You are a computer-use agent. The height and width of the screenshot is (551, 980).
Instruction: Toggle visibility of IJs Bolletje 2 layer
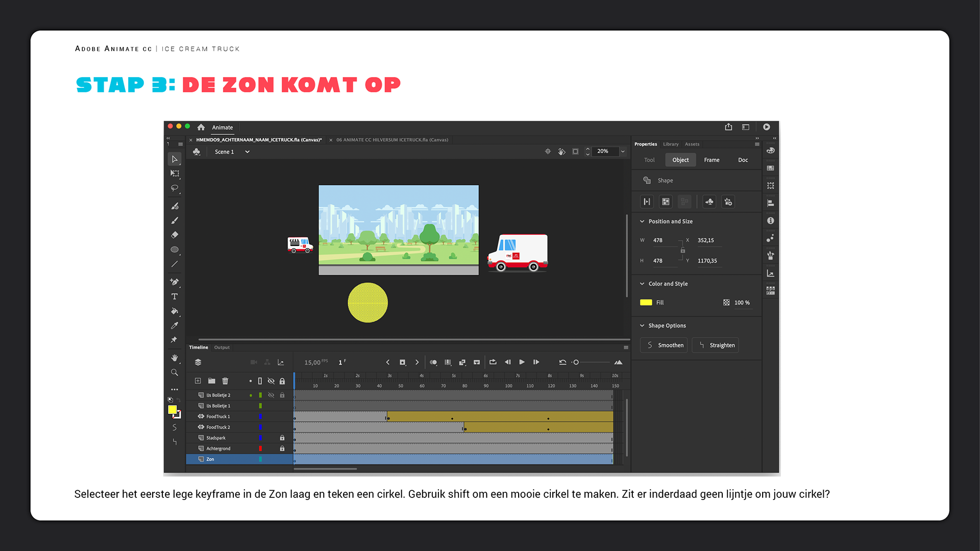[x=271, y=395]
